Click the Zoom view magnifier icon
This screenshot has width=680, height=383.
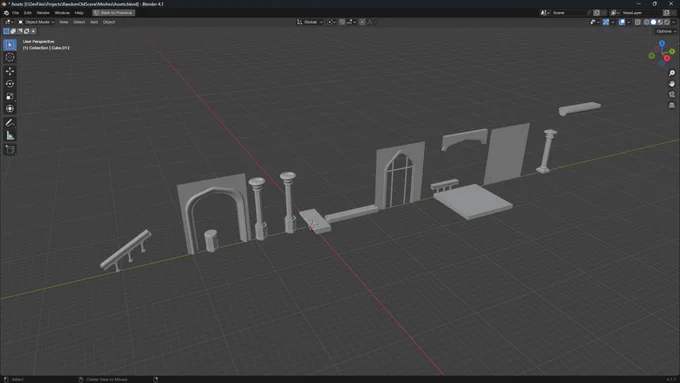click(x=672, y=73)
